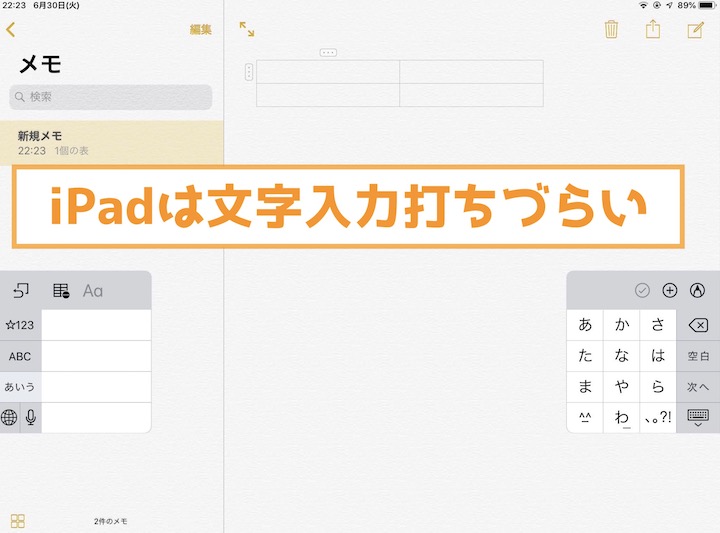Tap the や key
Image resolution: width=720 pixels, height=533 pixels.
coord(621,387)
